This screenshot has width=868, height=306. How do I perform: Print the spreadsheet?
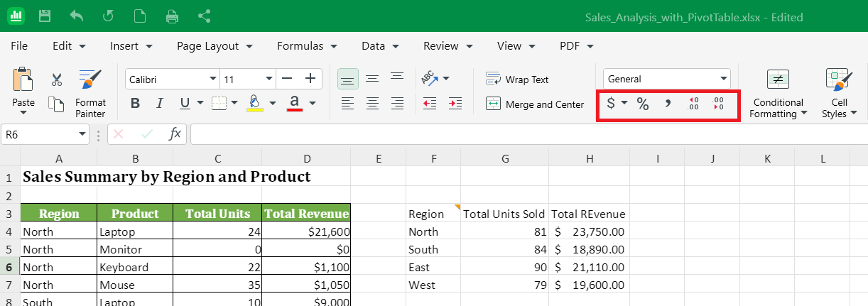[x=172, y=16]
